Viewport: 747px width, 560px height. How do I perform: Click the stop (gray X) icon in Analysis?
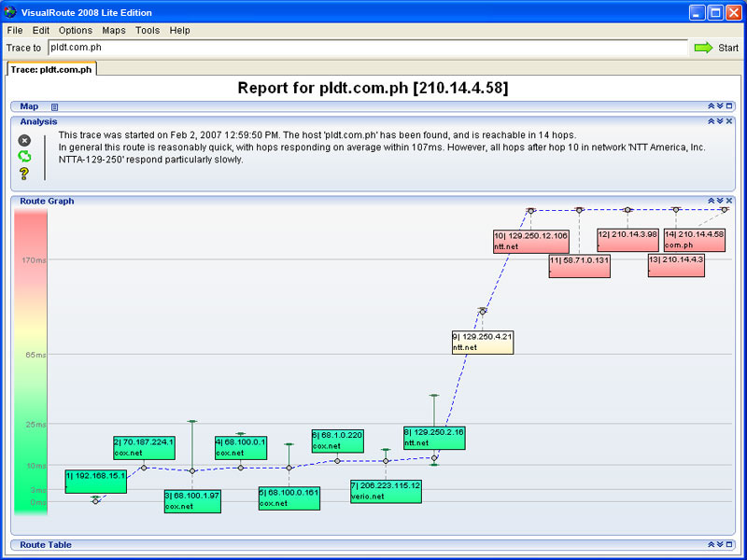click(x=24, y=141)
